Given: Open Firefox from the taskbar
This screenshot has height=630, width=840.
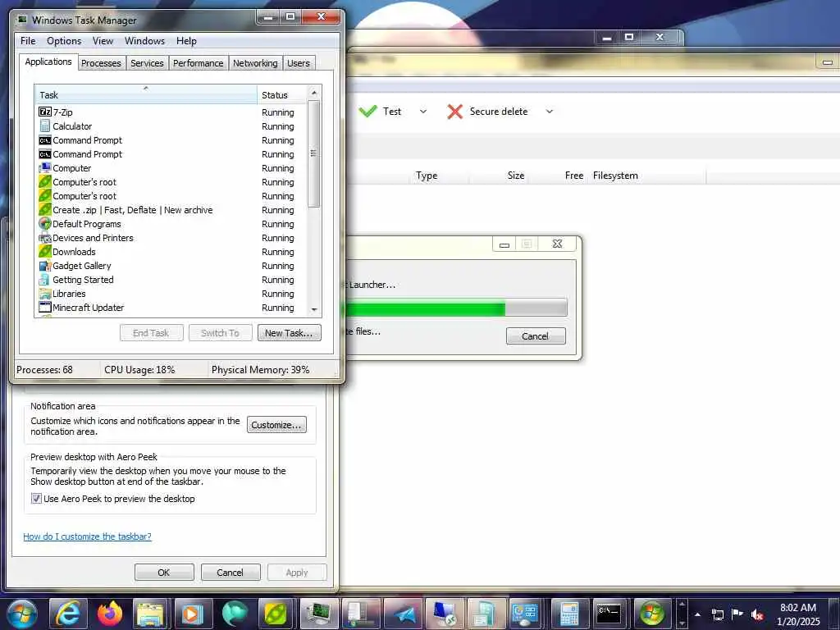Looking at the screenshot, I should tap(110, 614).
